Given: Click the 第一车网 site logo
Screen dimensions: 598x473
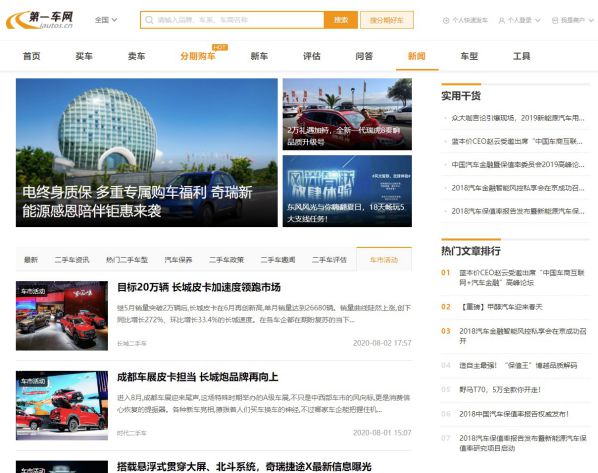Looking at the screenshot, I should point(40,20).
